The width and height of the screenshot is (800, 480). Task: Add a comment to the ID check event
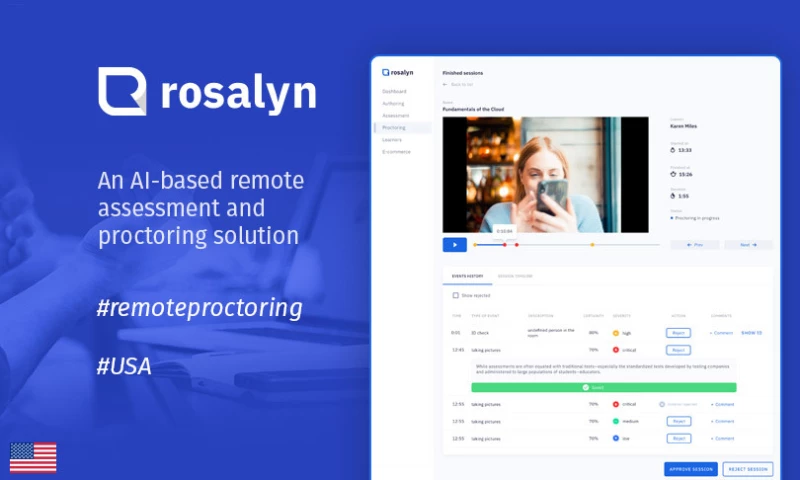pos(721,333)
